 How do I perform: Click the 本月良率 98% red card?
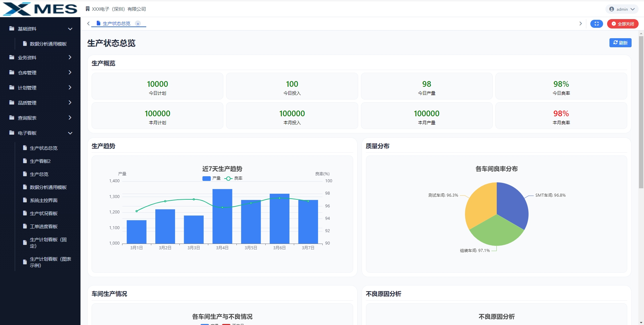pos(561,116)
